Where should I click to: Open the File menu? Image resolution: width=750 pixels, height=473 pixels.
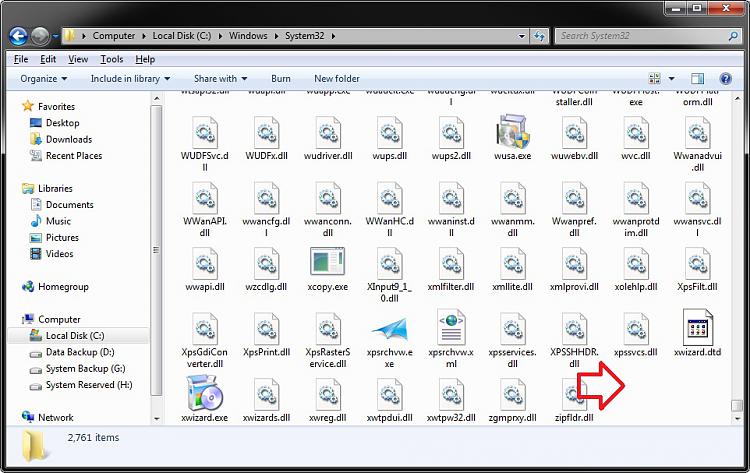(21, 59)
